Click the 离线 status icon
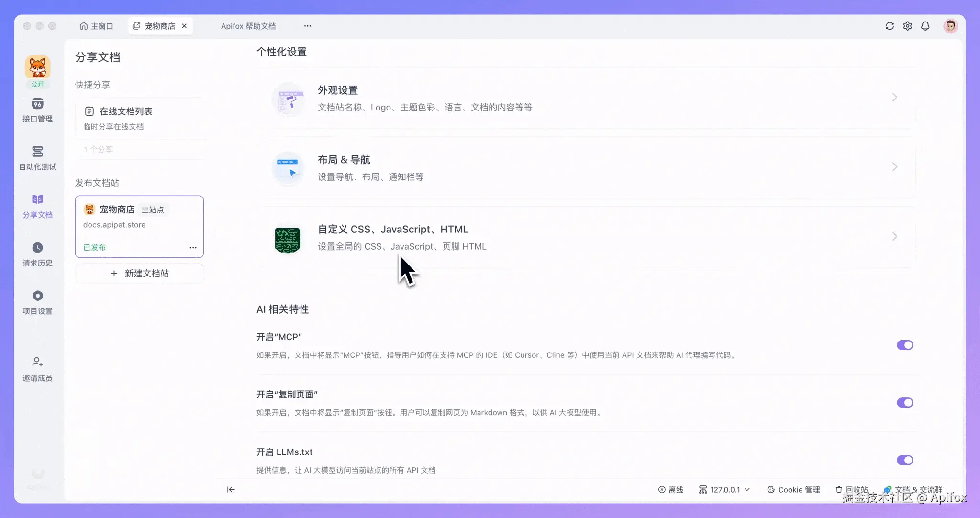980x518 pixels. (662, 490)
